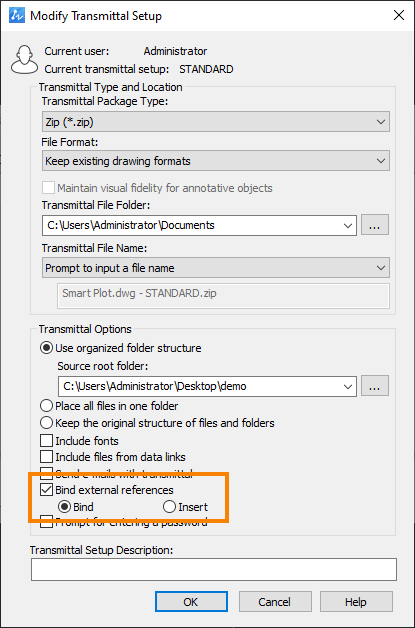Expand the File Format dropdown

tap(216, 161)
